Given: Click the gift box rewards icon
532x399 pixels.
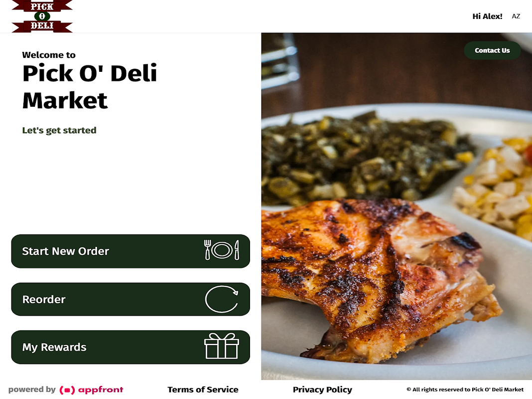Looking at the screenshot, I should [x=222, y=346].
